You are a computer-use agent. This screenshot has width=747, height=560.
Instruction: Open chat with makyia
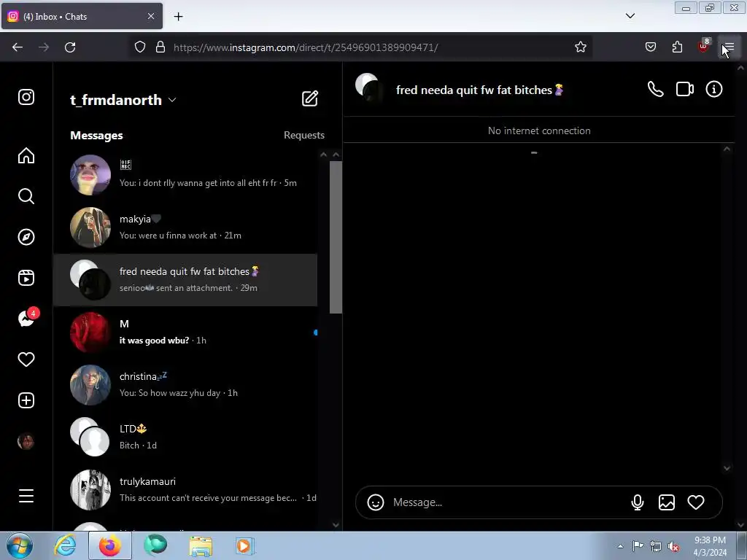point(185,227)
